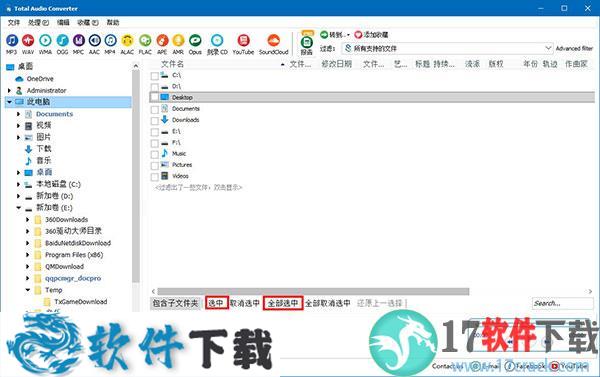
Task: Expand the 新加卷 (D:) node
Action: (x=18, y=196)
